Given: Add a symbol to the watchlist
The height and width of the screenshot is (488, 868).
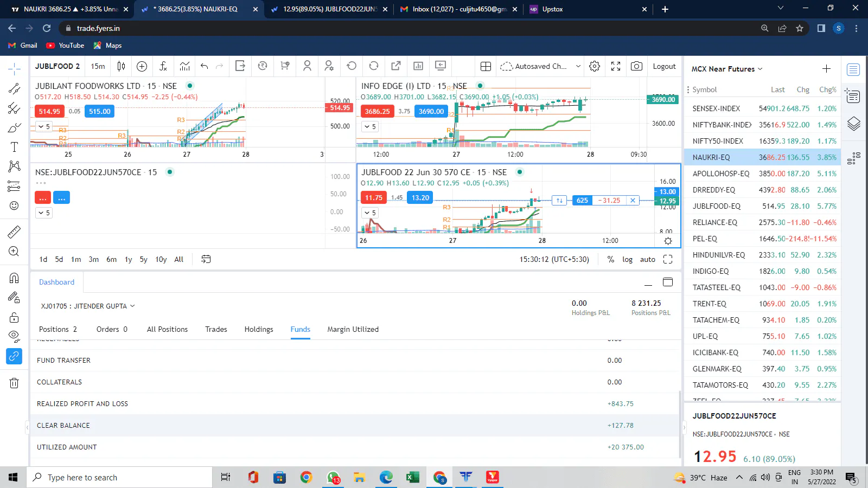Looking at the screenshot, I should coord(826,68).
